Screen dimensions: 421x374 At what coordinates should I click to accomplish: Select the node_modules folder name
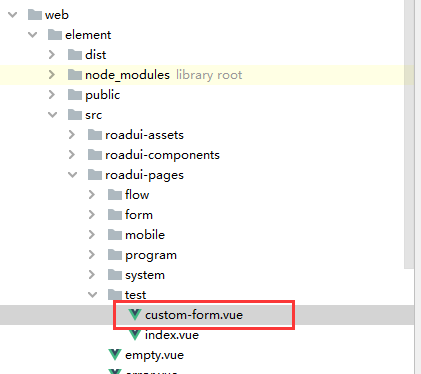127,75
